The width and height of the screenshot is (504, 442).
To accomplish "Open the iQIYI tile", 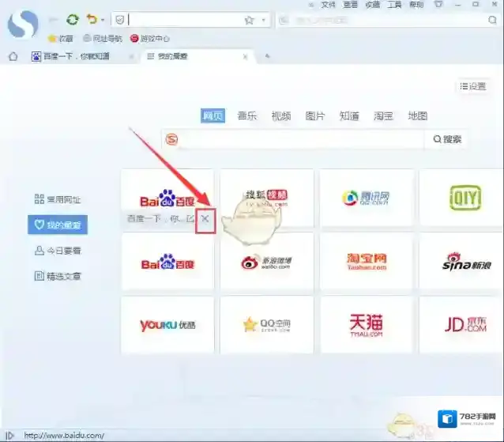I will (461, 198).
